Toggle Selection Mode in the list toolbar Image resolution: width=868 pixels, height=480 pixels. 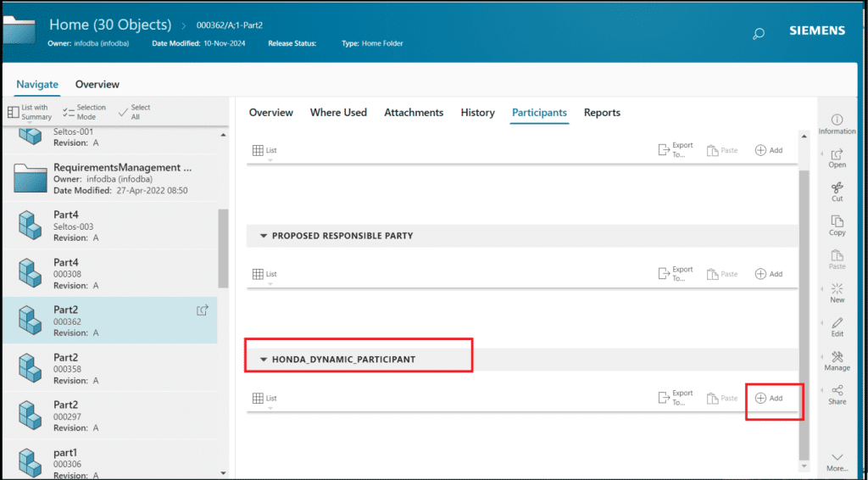[x=84, y=112]
